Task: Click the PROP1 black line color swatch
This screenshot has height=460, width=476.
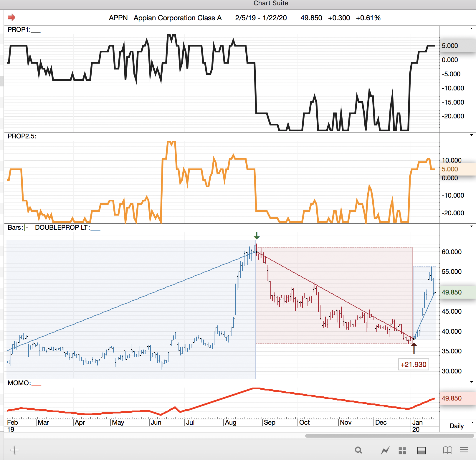Action: (x=36, y=32)
